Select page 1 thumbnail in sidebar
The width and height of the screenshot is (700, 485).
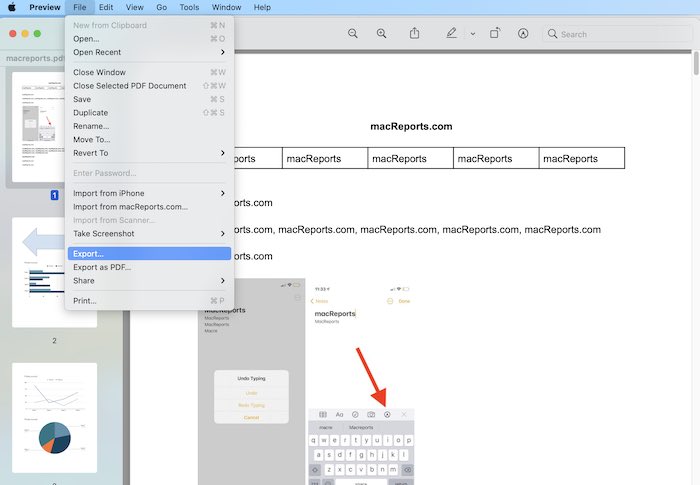coord(38,127)
